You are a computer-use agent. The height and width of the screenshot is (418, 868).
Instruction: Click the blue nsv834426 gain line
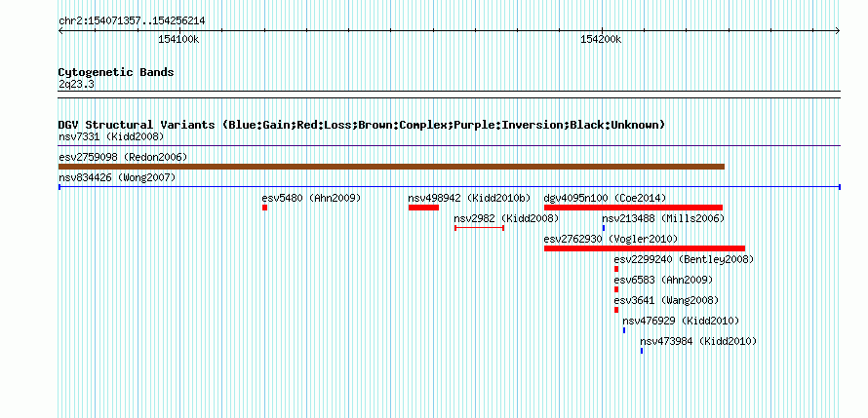click(x=450, y=187)
